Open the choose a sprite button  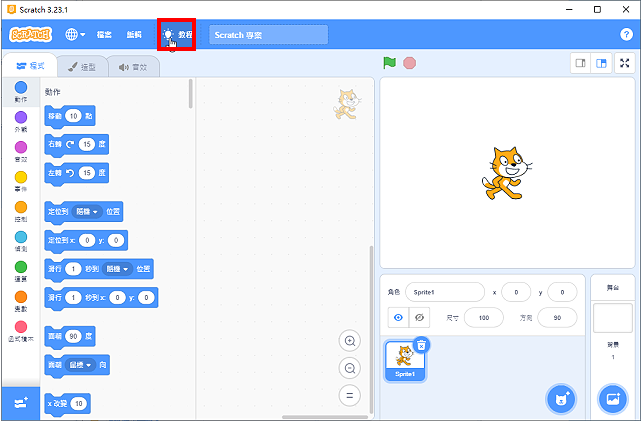561,399
